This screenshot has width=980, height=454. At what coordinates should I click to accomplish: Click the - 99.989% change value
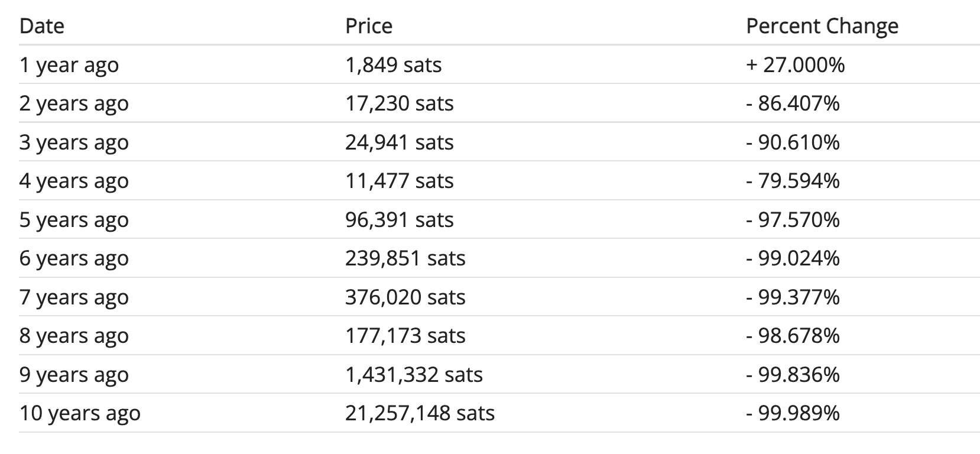click(x=793, y=413)
